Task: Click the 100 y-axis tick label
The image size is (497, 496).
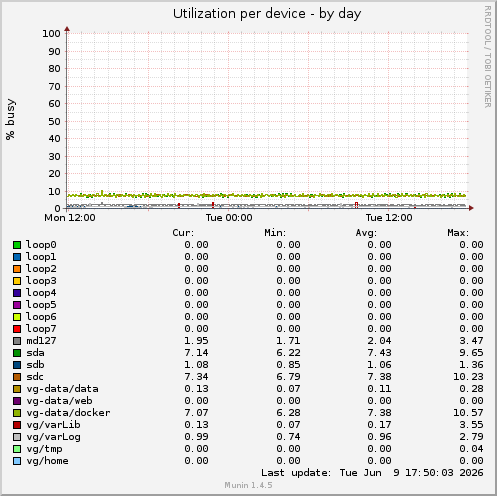Action: click(51, 33)
